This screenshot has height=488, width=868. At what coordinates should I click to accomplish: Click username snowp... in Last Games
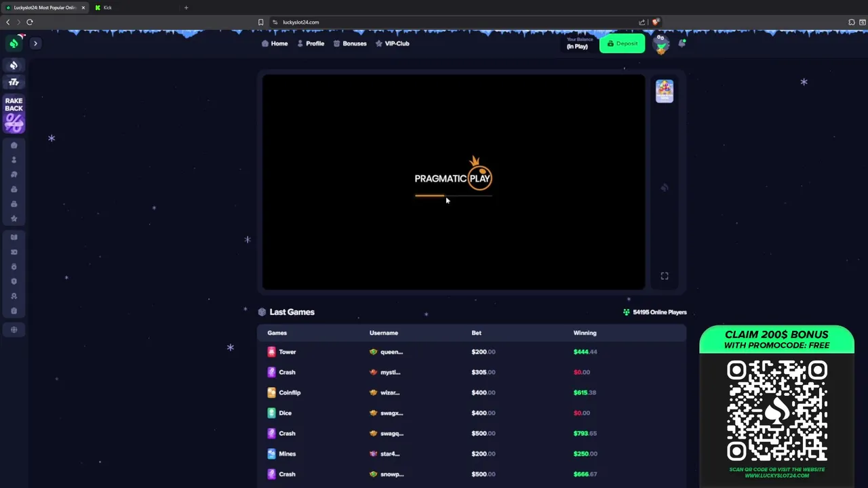coord(392,474)
